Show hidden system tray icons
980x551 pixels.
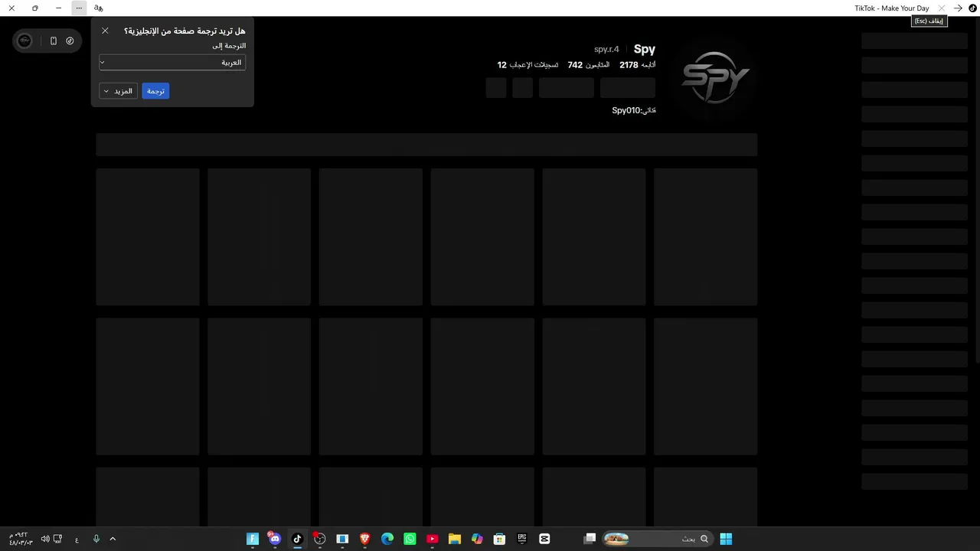pyautogui.click(x=113, y=539)
